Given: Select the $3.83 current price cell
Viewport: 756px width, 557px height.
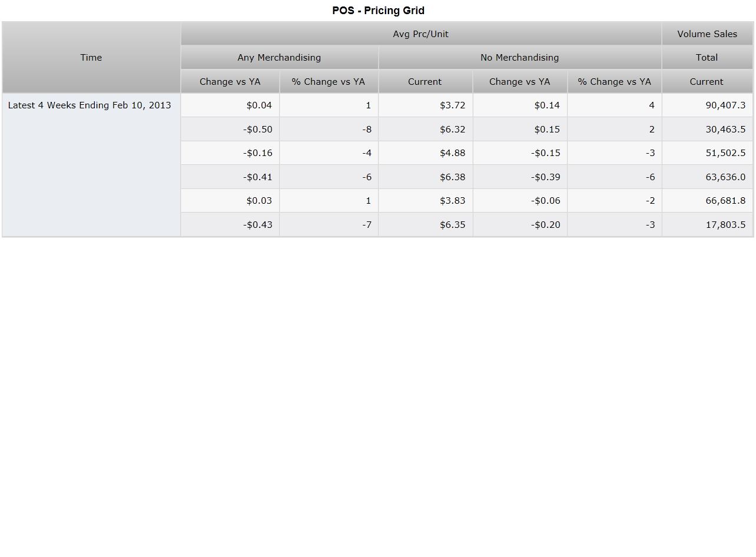Looking at the screenshot, I should [x=426, y=201].
